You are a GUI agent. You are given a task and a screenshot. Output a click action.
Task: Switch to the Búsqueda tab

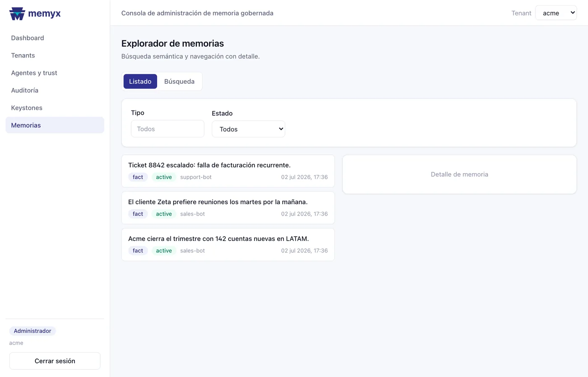coord(179,82)
